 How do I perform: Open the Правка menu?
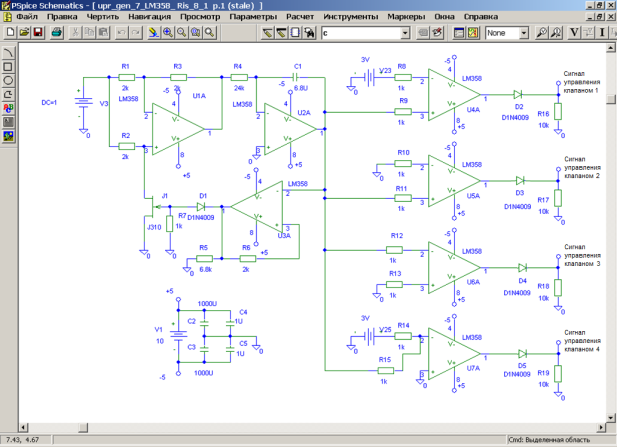pos(62,17)
